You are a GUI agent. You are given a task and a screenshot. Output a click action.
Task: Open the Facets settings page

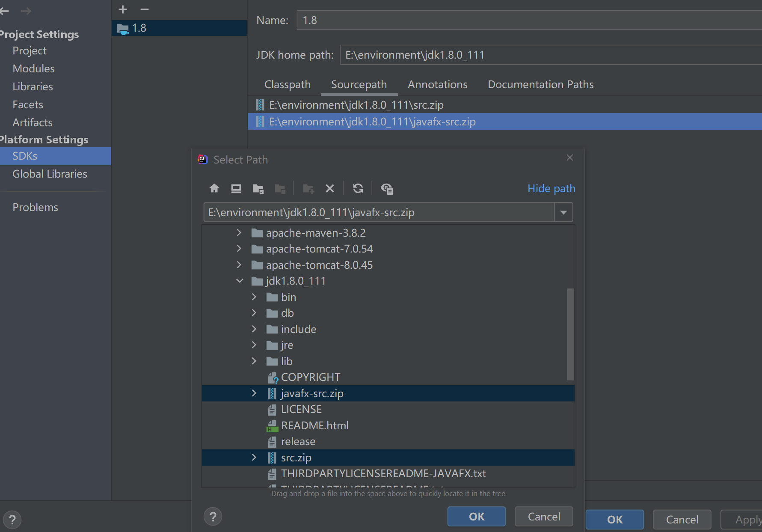[x=28, y=104]
